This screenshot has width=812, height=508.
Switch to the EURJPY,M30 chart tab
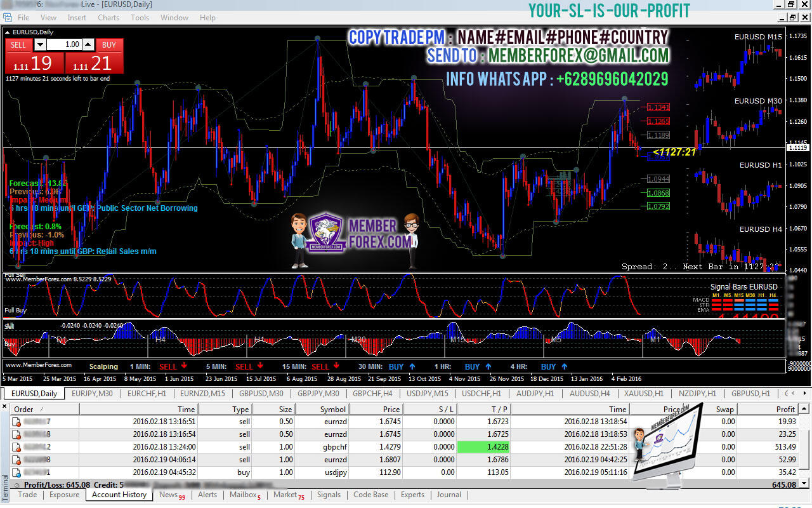(92, 394)
